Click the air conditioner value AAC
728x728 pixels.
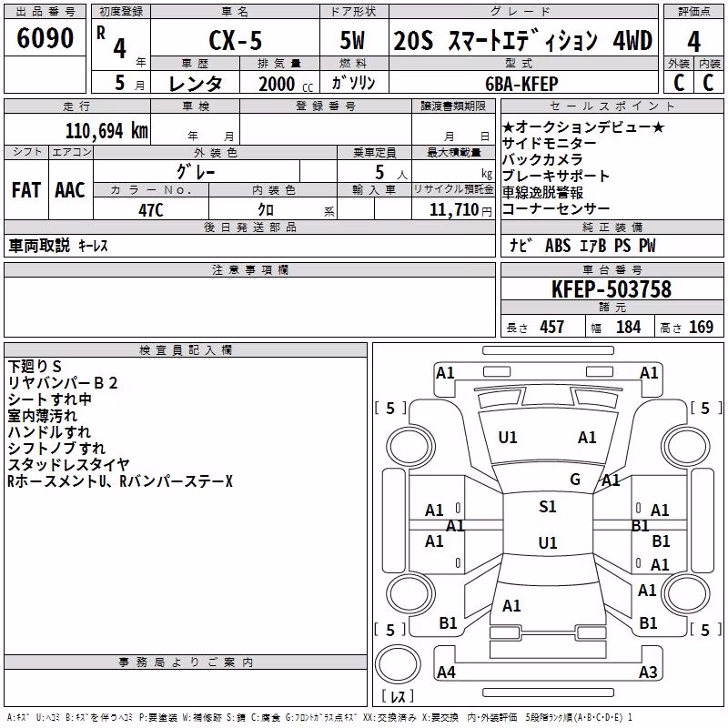click(x=70, y=190)
